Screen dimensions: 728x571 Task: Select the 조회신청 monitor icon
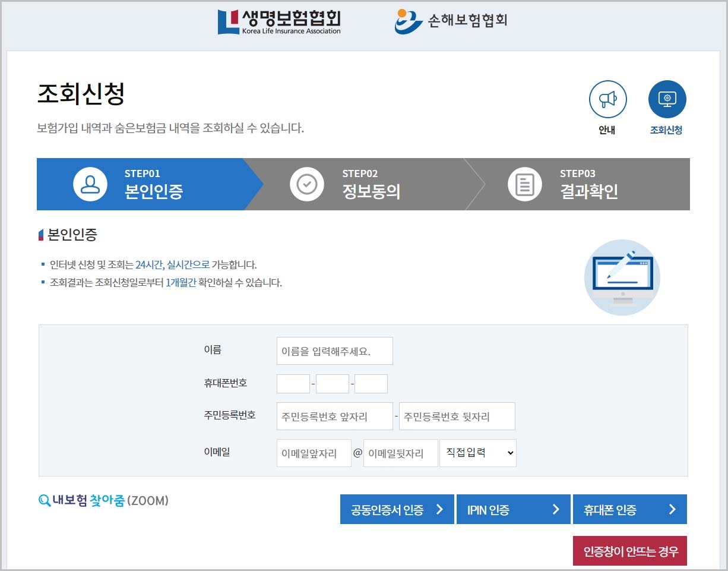pos(667,99)
